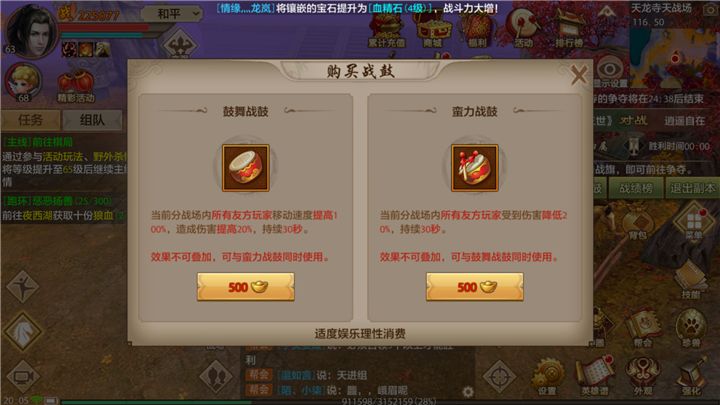Open the 英雄谱 scroll icon

point(594,377)
